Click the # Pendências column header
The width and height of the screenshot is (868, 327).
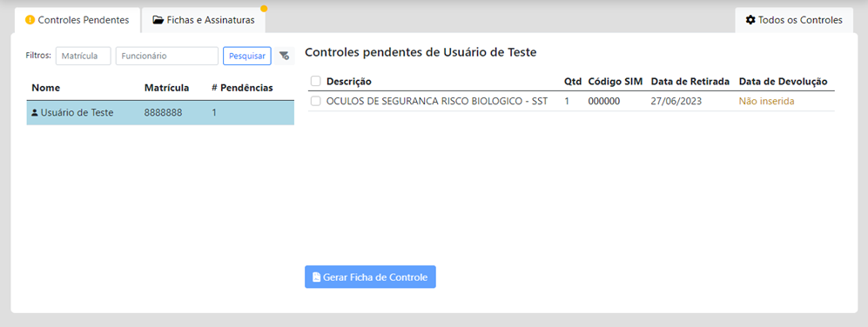(x=242, y=88)
